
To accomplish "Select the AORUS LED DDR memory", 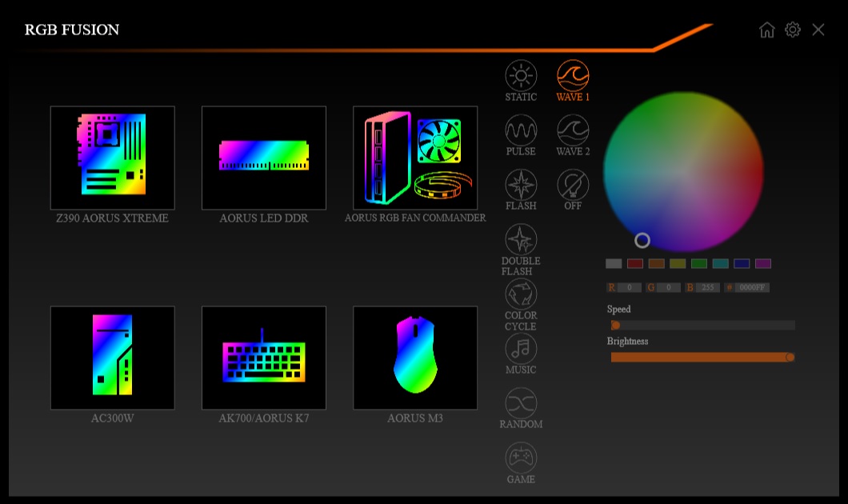I will click(x=264, y=158).
